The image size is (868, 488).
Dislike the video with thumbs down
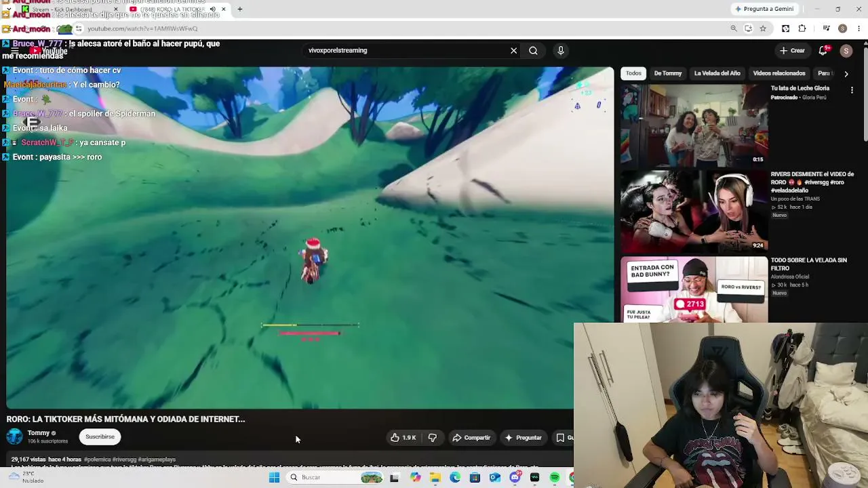[x=432, y=438]
